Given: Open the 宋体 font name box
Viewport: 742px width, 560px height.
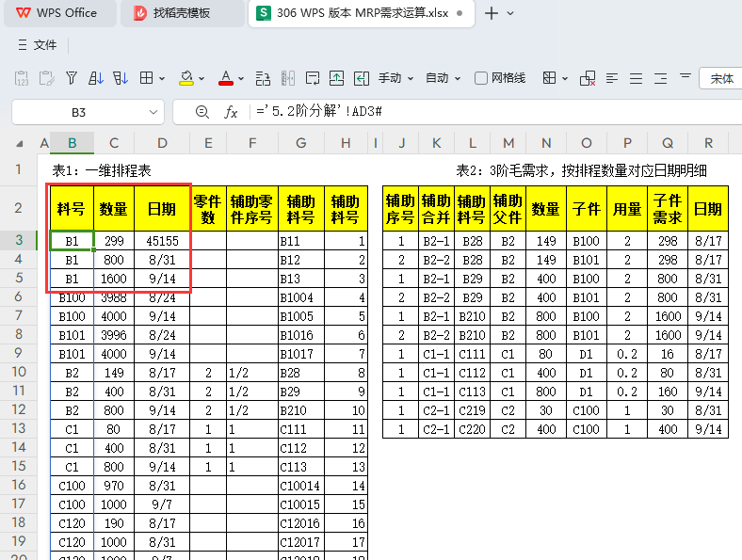Looking at the screenshot, I should (x=720, y=78).
